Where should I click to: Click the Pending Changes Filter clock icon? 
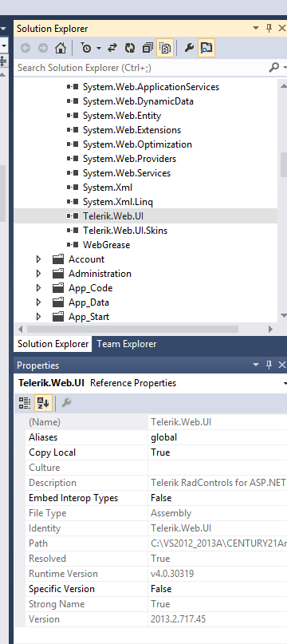point(87,48)
